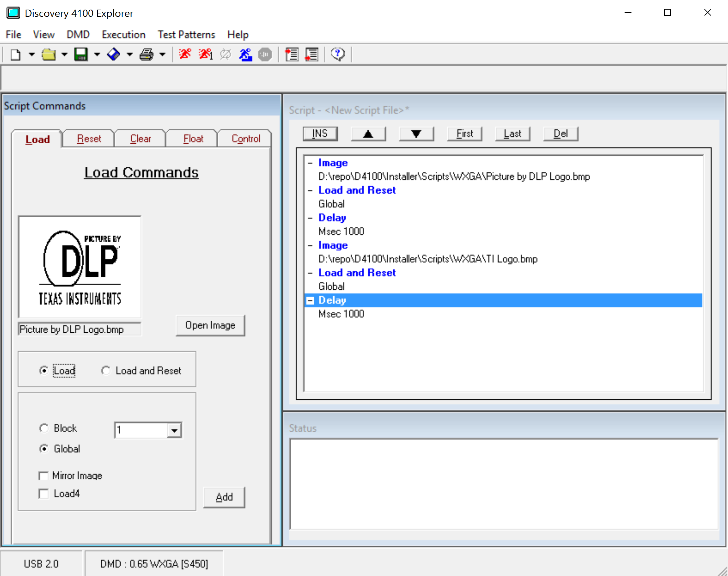Click the green Save floppy icon
Screen dimensions: 728x576
pyautogui.click(x=81, y=54)
